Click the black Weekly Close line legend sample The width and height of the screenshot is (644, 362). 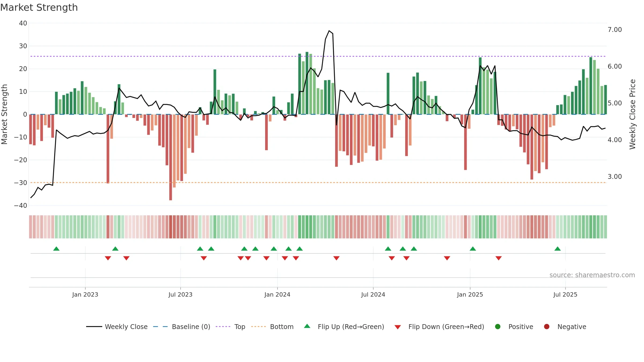(x=94, y=327)
